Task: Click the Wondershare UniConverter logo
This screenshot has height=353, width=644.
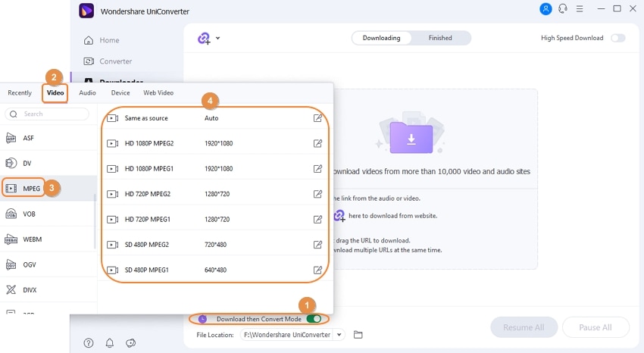Action: point(86,11)
